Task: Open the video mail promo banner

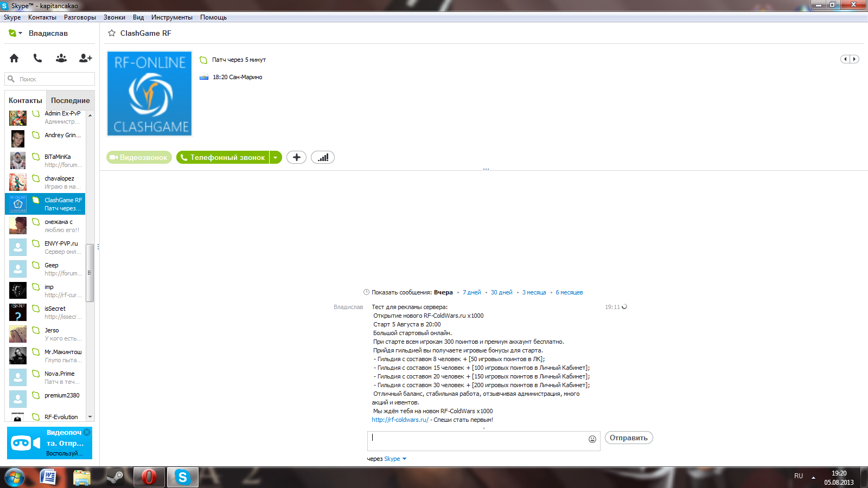Action: 49,443
